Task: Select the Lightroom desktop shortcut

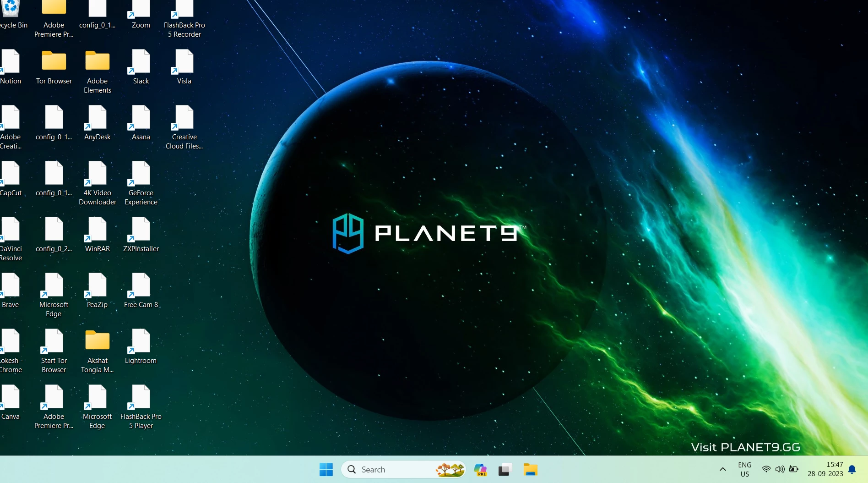Action: tap(141, 347)
